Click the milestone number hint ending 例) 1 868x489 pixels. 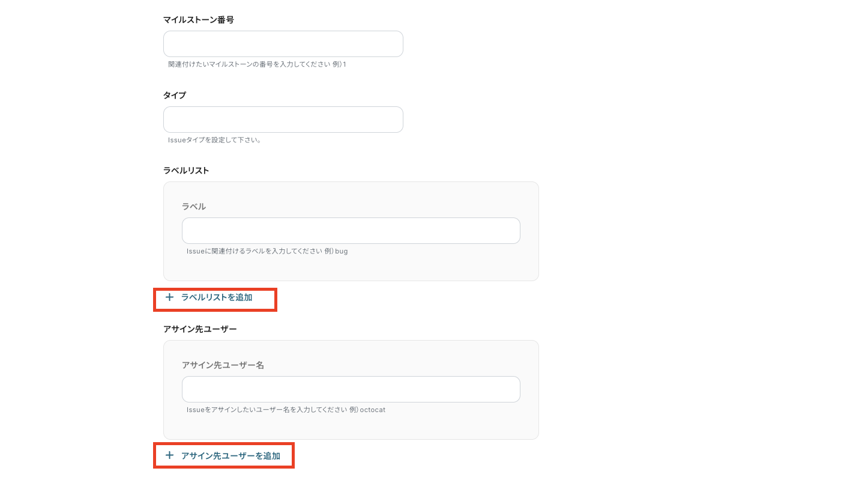point(257,64)
